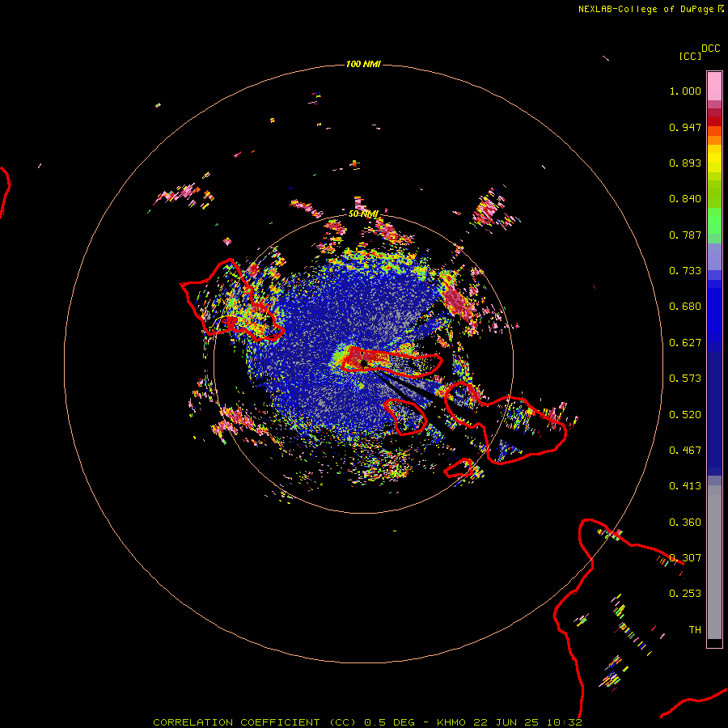Select the 1.000 legend value
728x728 pixels.
click(685, 91)
